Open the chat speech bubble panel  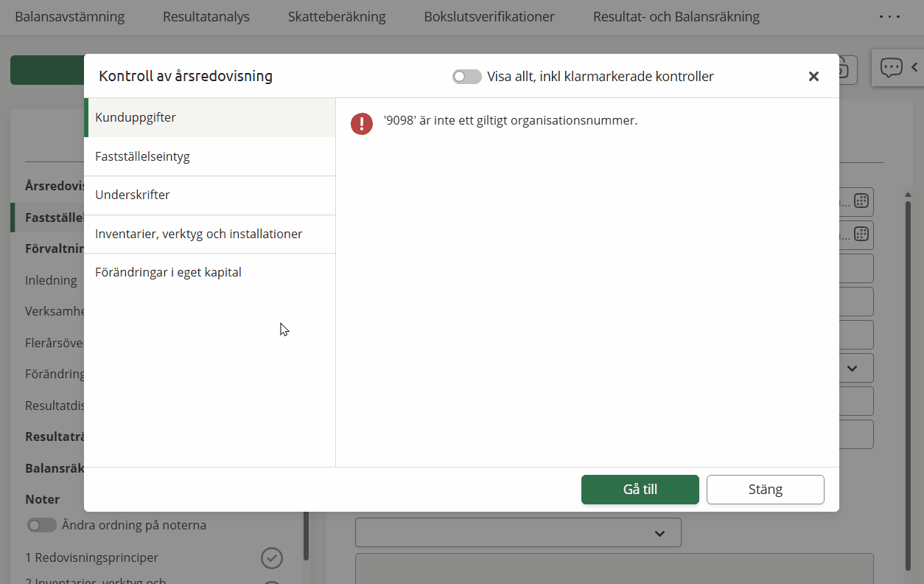pos(891,68)
